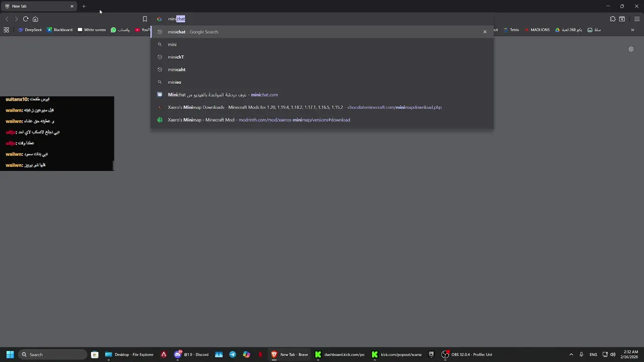Open the MADLIONS bookmark
Screen dimensions: 644x362
tap(537, 30)
